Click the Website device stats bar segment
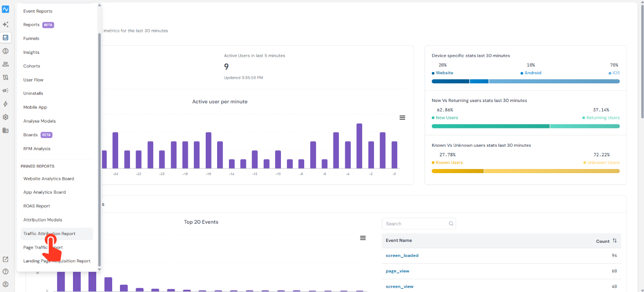The image size is (644, 292). (450, 82)
